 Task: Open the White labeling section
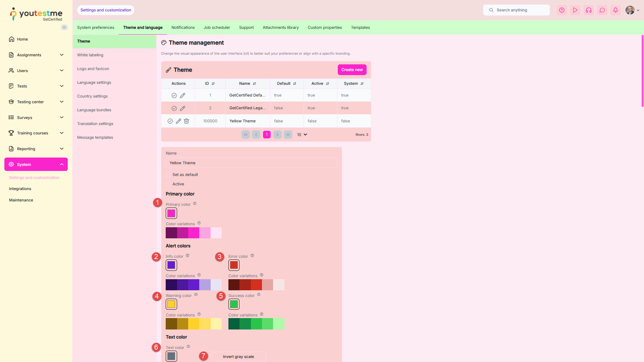point(90,55)
